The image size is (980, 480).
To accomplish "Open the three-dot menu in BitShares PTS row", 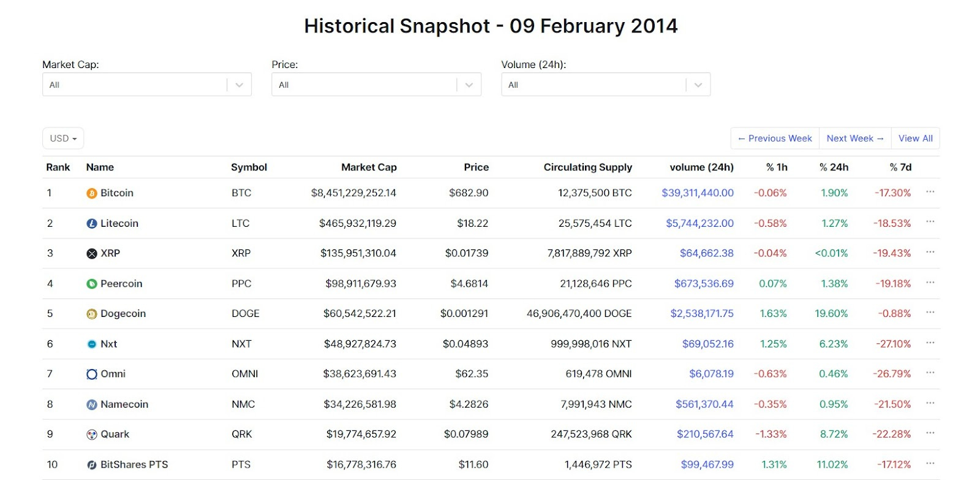I will point(930,463).
